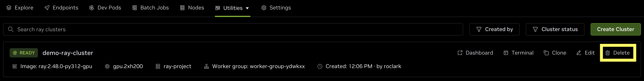644x81 pixels.
Task: Click the Settings gear icon
Action: click(x=264, y=8)
